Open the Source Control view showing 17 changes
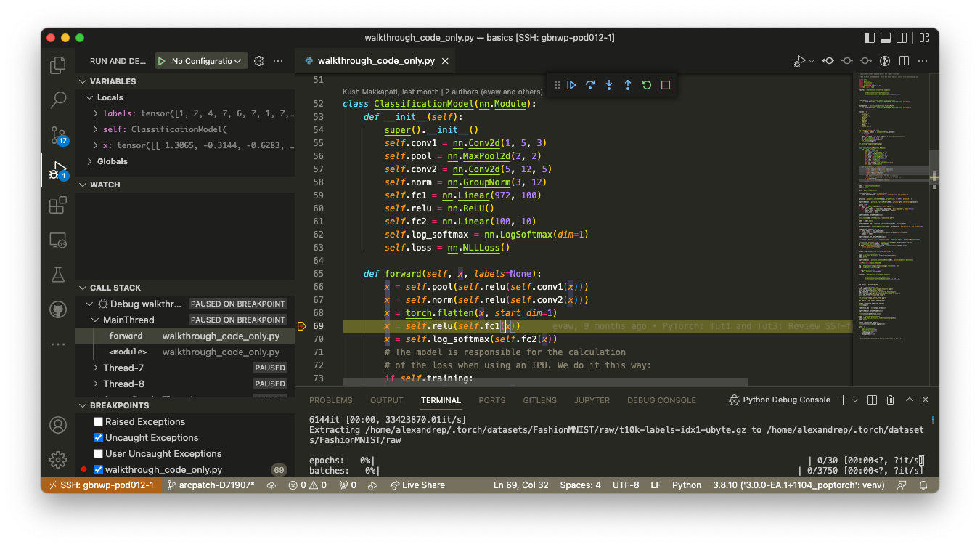The width and height of the screenshot is (980, 547). [57, 136]
